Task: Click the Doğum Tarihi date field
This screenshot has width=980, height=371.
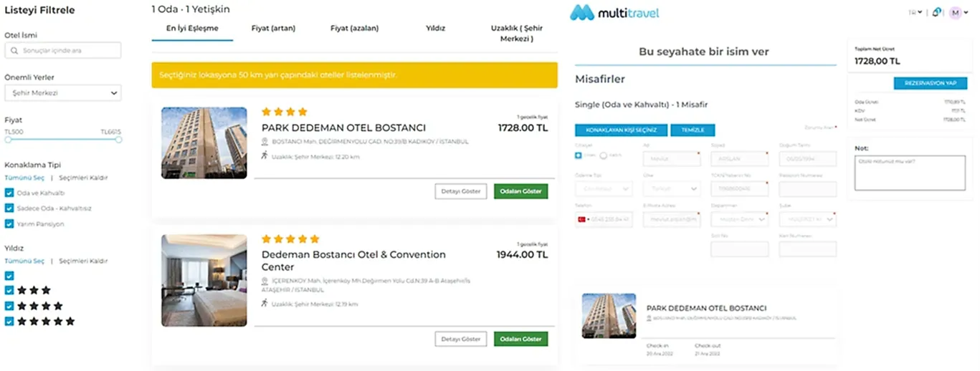Action: [808, 158]
